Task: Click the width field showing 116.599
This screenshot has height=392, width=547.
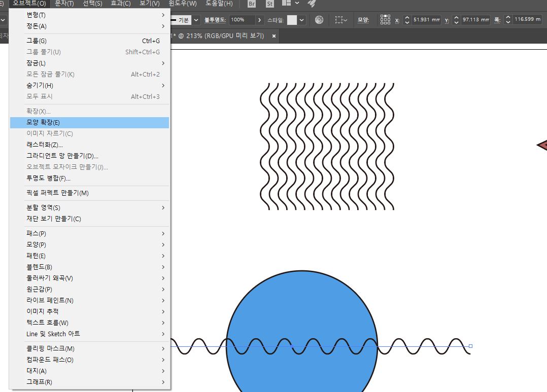Action: [527, 20]
